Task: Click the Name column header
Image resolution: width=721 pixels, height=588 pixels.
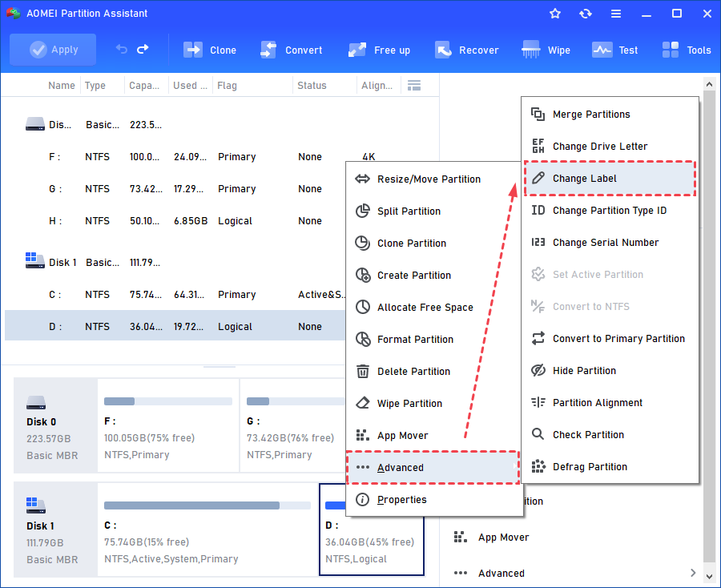Action: click(62, 86)
